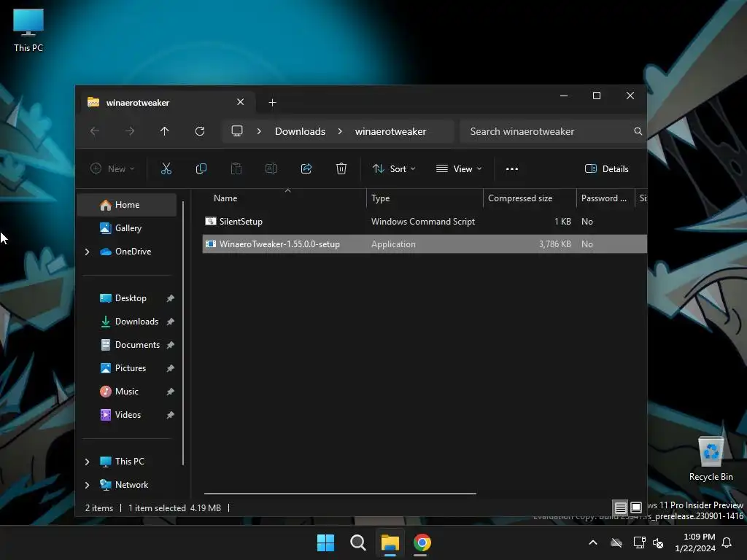Expand the This PC tree node
The height and width of the screenshot is (560, 747).
(88, 462)
